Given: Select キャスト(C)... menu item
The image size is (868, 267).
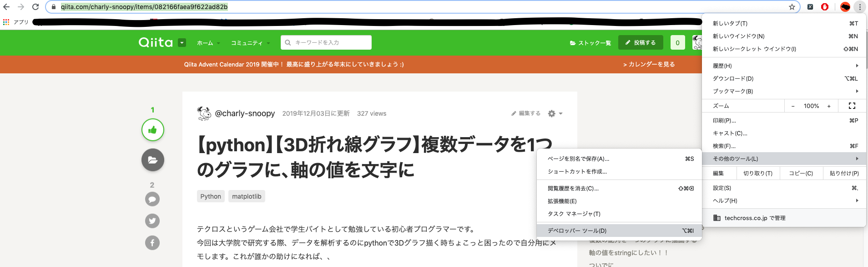Looking at the screenshot, I should click(x=784, y=133).
